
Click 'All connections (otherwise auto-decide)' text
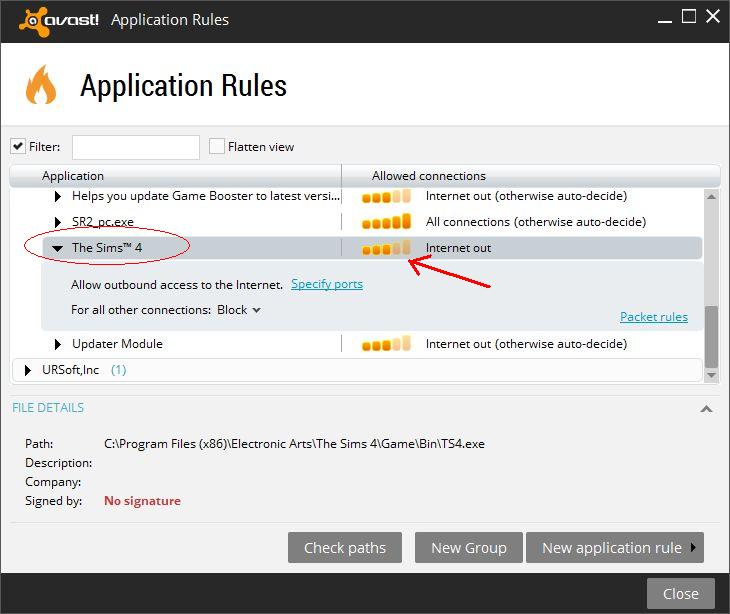pyautogui.click(x=536, y=222)
